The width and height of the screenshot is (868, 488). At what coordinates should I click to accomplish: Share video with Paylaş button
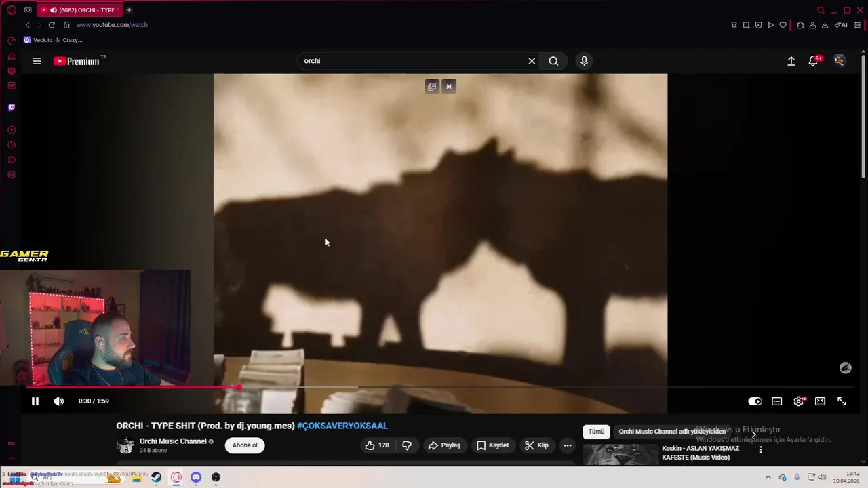coord(444,445)
